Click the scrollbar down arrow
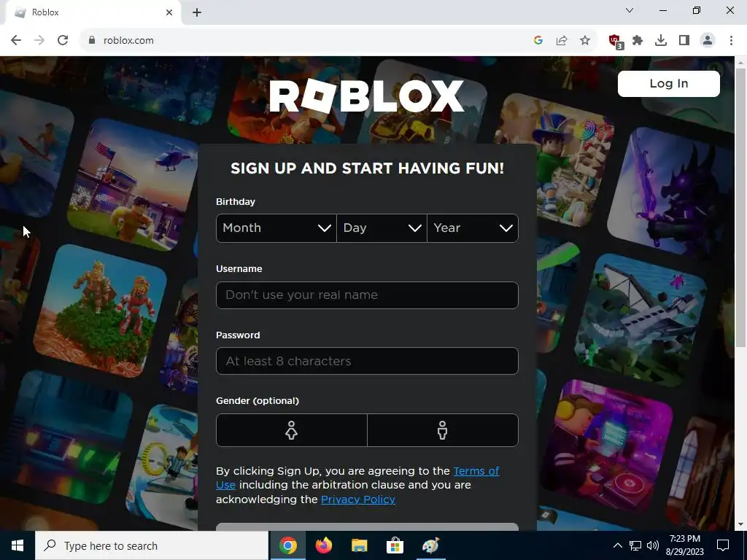 (x=740, y=525)
